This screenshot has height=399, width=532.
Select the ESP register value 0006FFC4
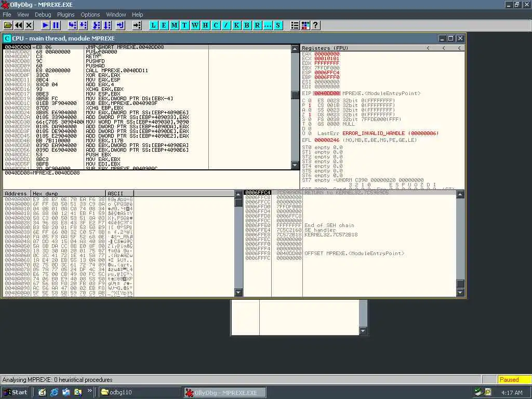click(x=327, y=73)
